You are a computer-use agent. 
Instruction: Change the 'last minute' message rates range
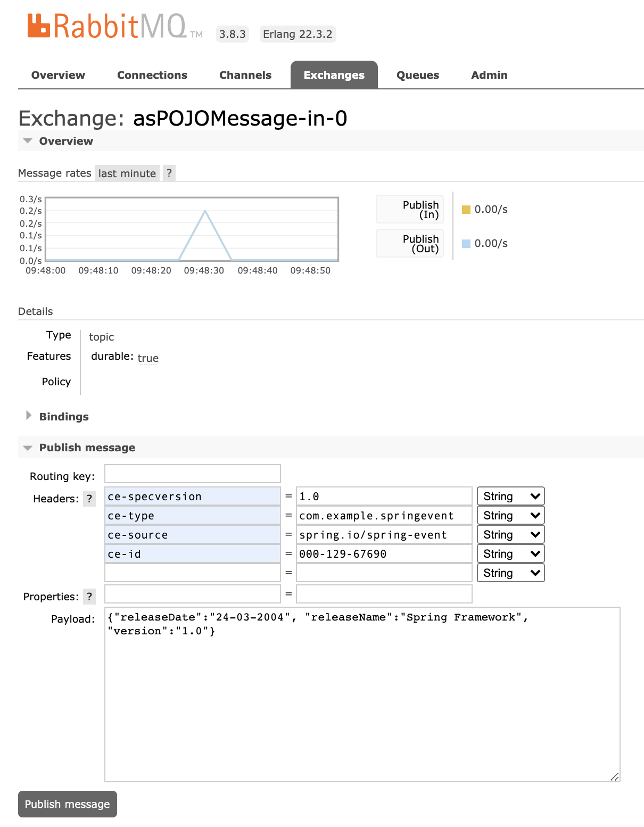click(x=127, y=173)
